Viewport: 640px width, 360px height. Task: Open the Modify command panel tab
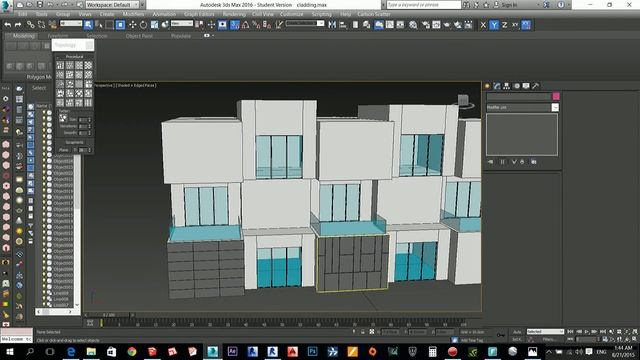coord(497,86)
